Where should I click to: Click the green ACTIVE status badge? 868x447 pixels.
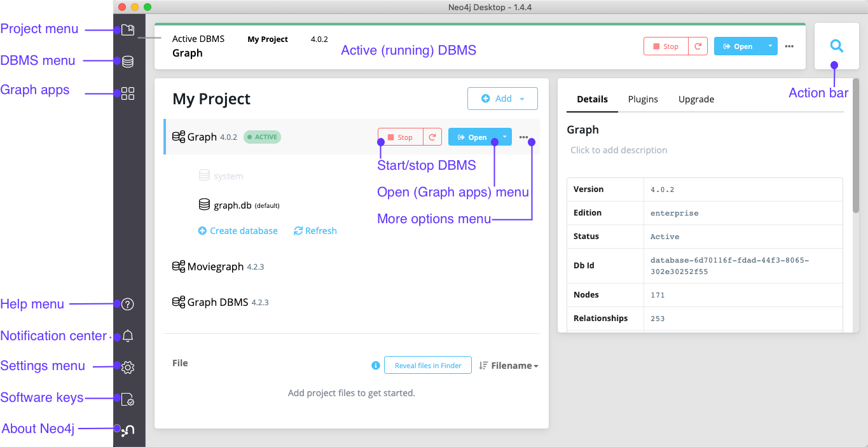(x=262, y=137)
